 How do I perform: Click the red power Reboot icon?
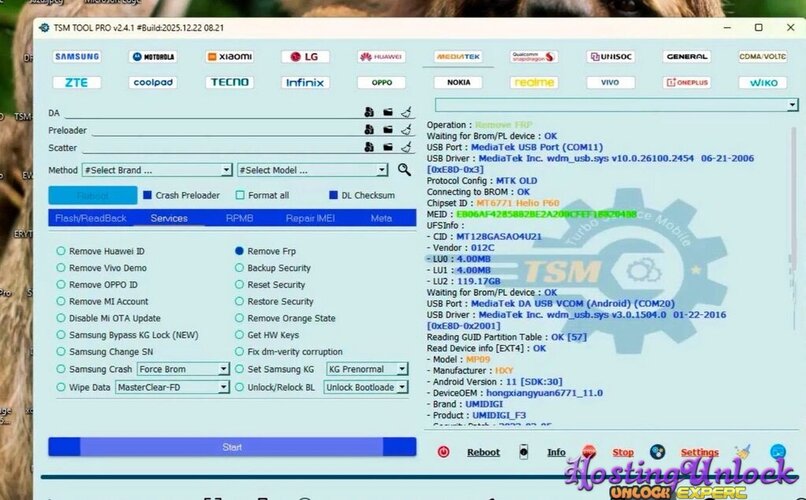point(443,452)
